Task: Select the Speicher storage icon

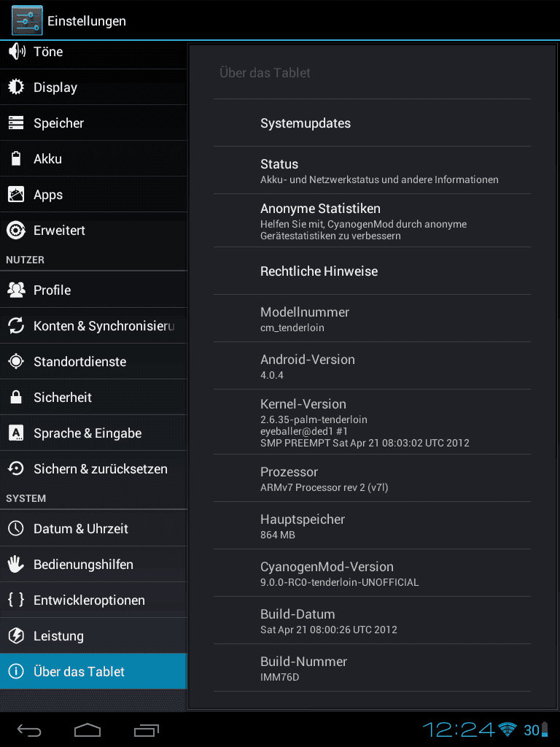Action: tap(16, 123)
